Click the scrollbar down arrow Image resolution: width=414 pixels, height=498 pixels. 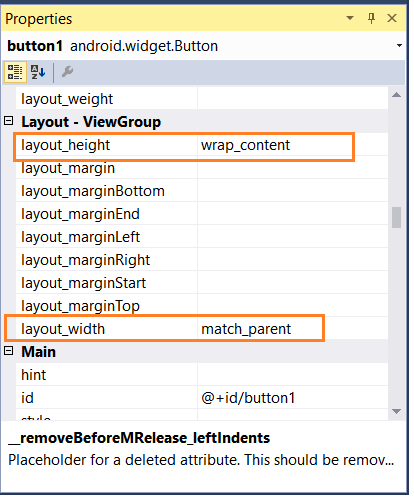tap(396, 412)
